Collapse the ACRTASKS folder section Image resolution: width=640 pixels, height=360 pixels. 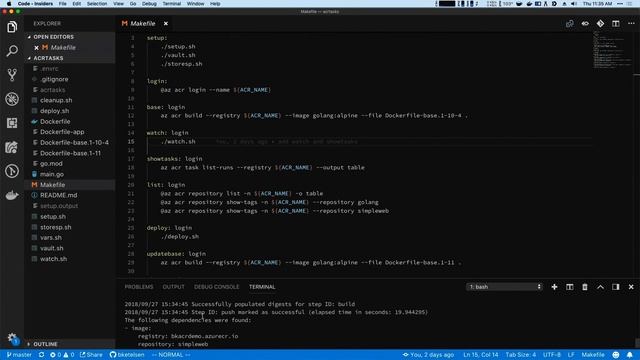pyautogui.click(x=48, y=58)
